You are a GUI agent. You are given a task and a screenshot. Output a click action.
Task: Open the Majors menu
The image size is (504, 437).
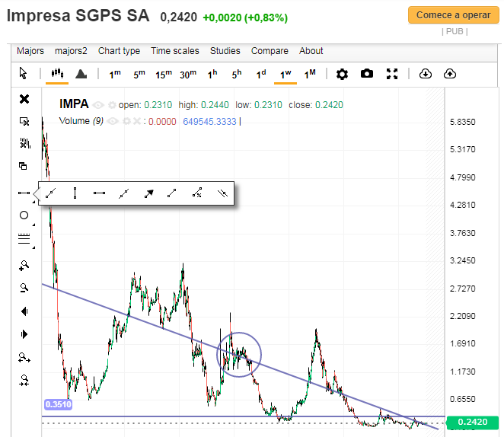(x=30, y=51)
